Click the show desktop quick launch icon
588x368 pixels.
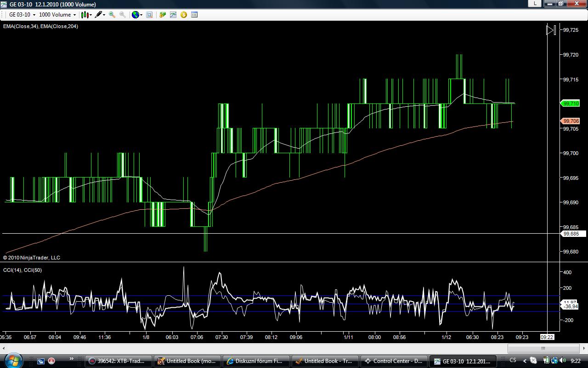click(x=40, y=361)
